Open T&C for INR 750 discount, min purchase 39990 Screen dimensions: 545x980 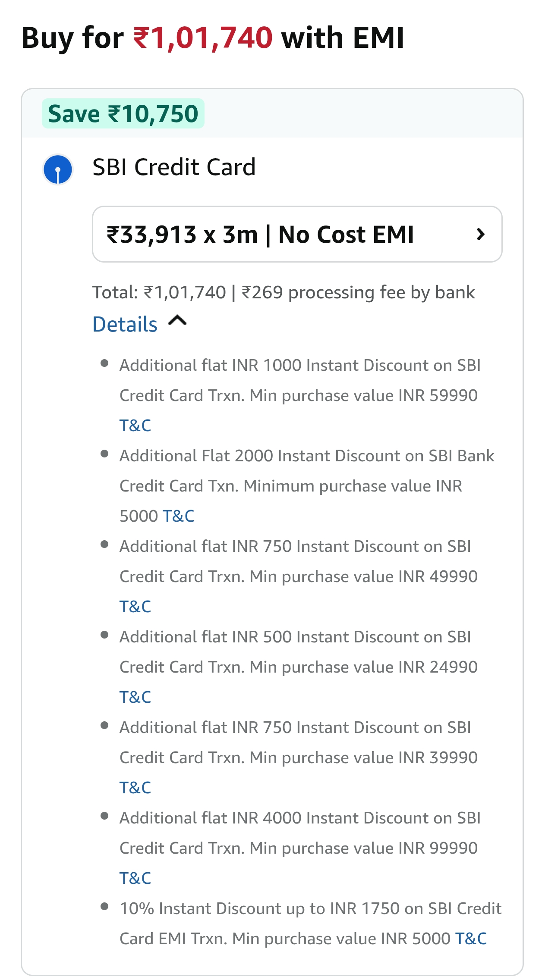click(135, 788)
